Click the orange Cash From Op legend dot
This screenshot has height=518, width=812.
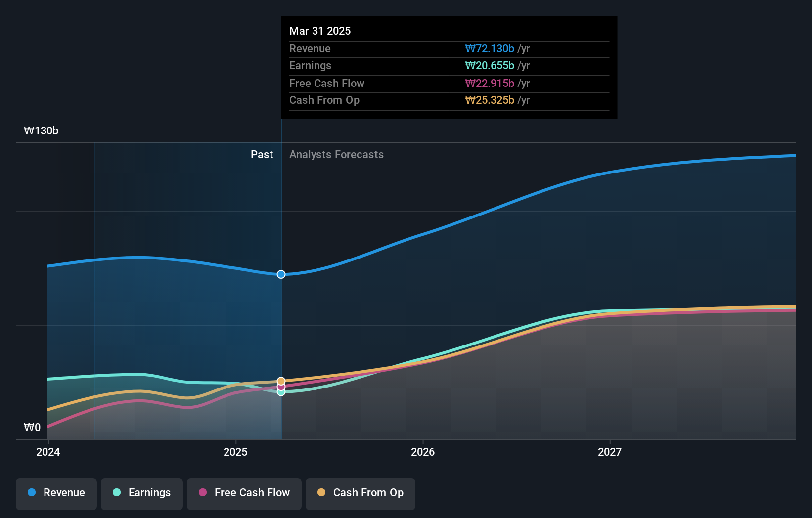pos(321,493)
